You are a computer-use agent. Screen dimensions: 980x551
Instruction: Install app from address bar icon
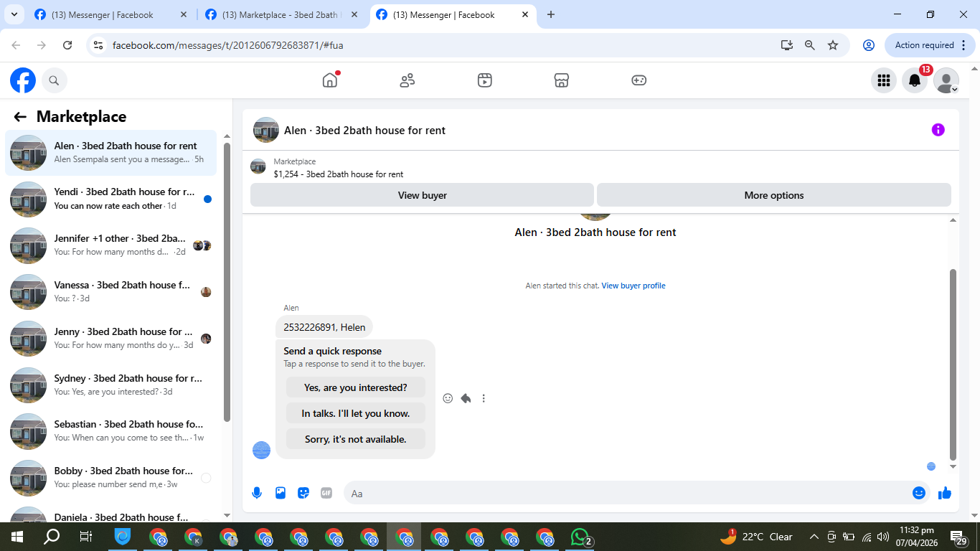[x=787, y=45]
